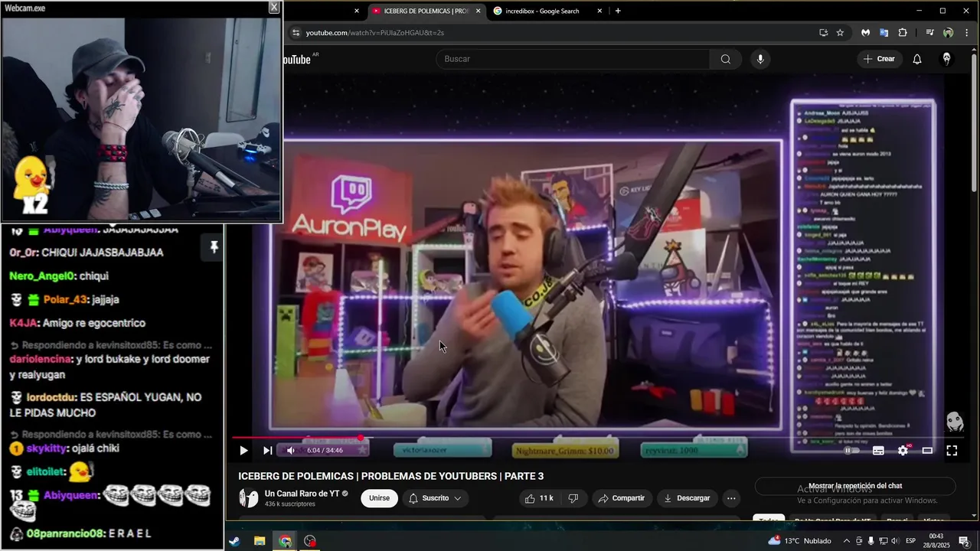Viewport: 980px width, 551px height.
Task: Show the chat replay button
Action: tap(855, 486)
